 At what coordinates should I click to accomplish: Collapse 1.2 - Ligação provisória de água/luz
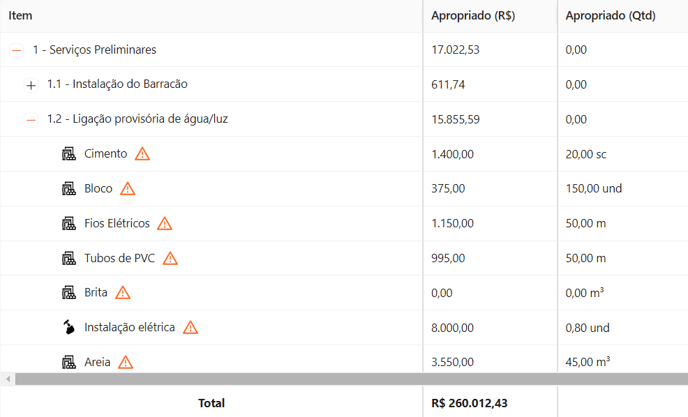[x=31, y=120]
